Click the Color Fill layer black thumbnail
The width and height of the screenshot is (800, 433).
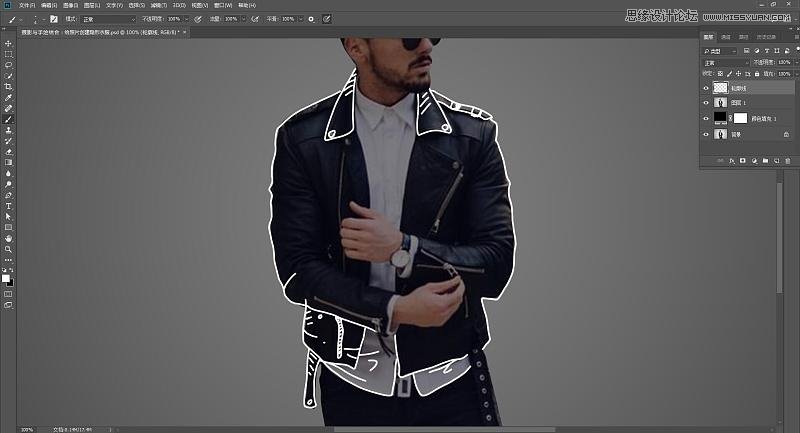(720, 118)
